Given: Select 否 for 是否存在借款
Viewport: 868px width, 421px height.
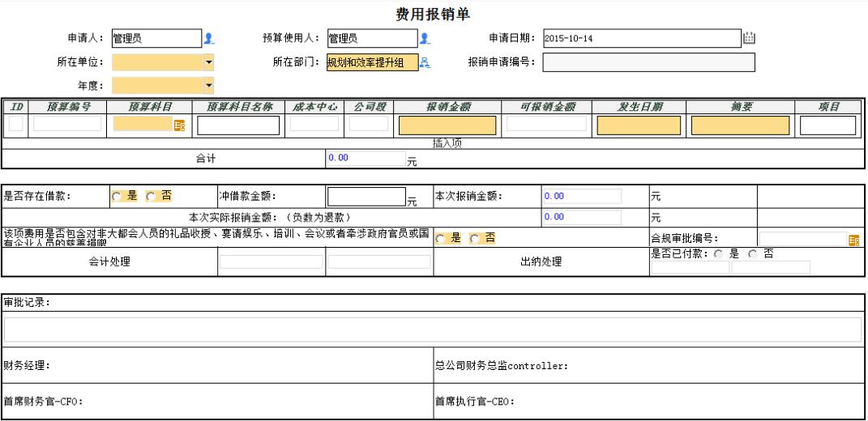Looking at the screenshot, I should pos(150,196).
